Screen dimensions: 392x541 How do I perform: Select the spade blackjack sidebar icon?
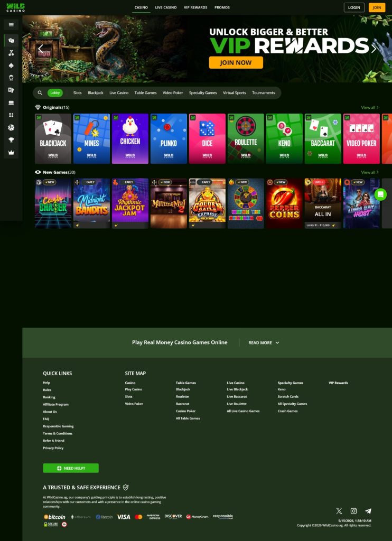coord(11,65)
